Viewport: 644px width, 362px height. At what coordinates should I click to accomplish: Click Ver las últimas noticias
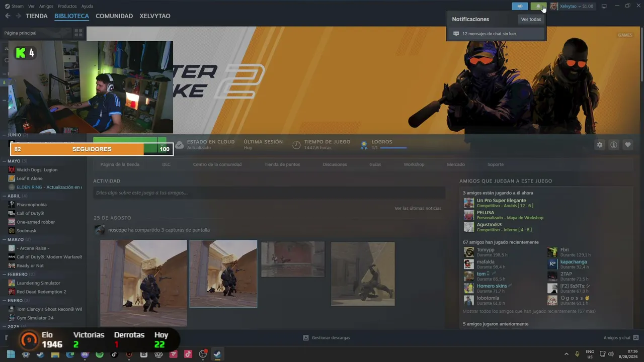[418, 208]
